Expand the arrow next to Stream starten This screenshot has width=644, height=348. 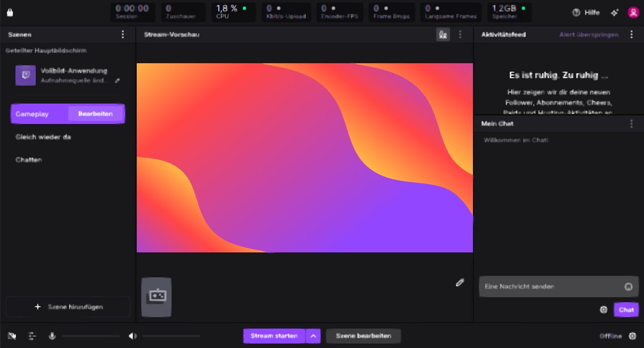click(x=313, y=336)
